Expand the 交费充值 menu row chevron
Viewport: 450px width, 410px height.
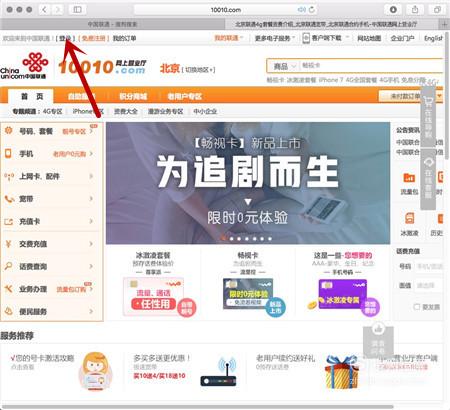(91, 244)
